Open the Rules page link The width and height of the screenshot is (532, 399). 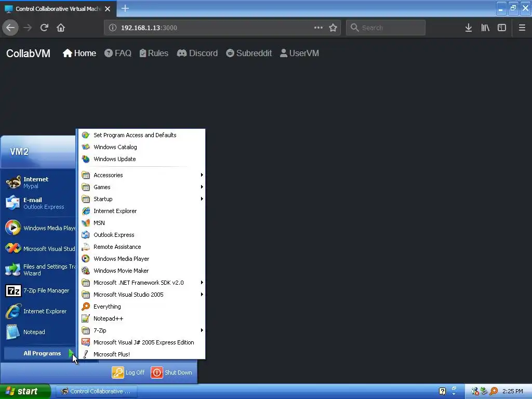[154, 54]
